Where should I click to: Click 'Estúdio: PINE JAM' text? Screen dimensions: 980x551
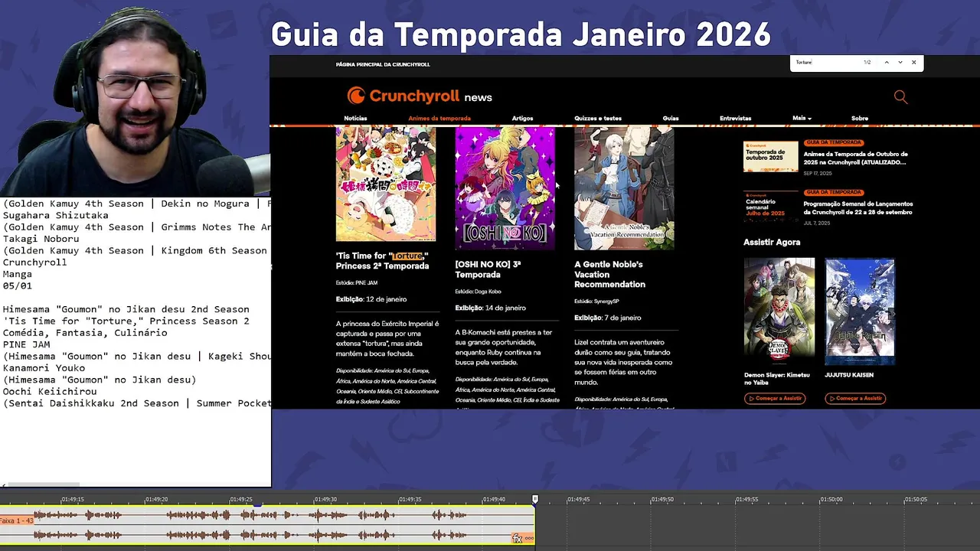tap(357, 283)
